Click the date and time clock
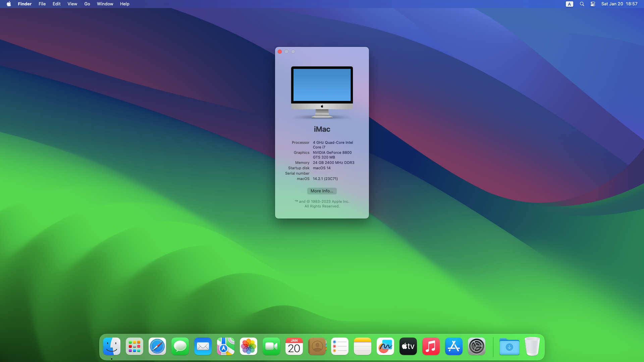The width and height of the screenshot is (644, 362). [619, 4]
